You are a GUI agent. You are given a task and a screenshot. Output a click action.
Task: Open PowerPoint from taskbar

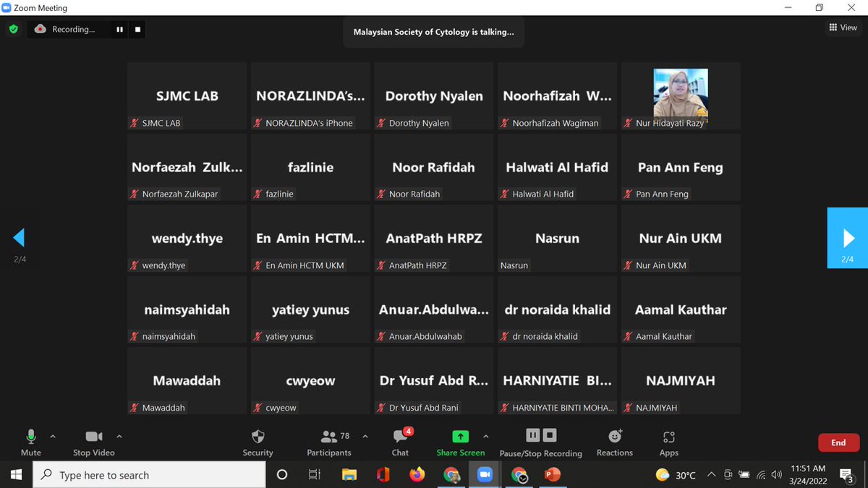[552, 475]
